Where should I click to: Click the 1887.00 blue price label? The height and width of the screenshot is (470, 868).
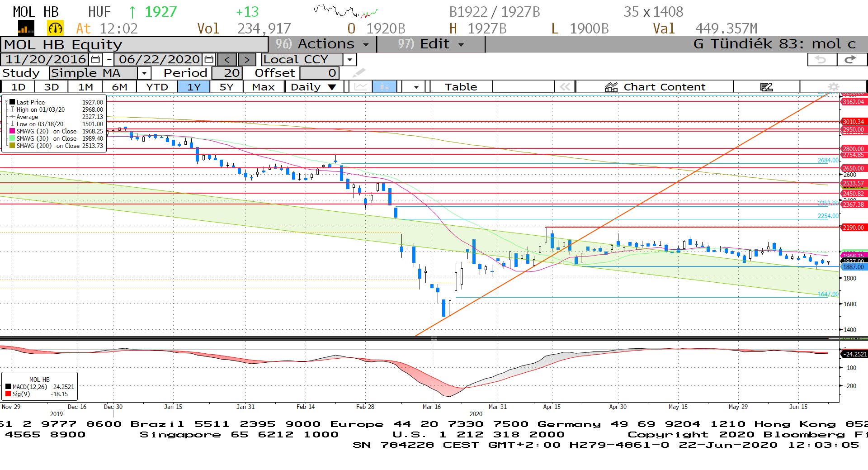pos(853,267)
